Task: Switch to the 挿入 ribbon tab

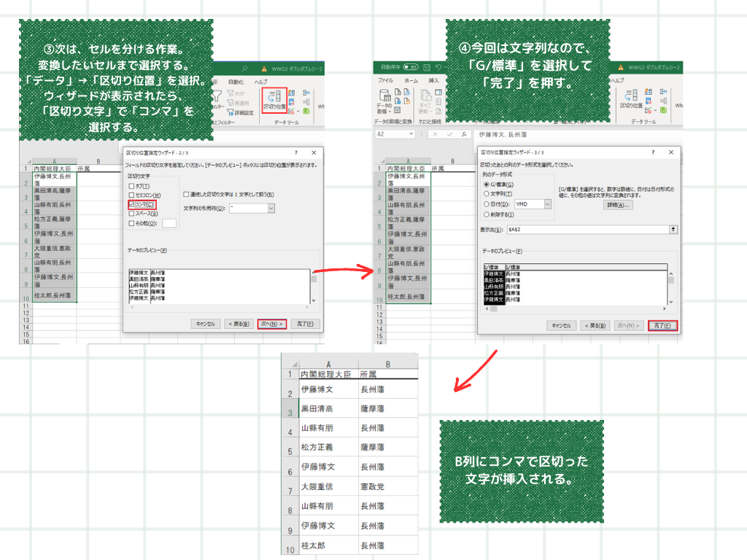Action: (x=434, y=80)
